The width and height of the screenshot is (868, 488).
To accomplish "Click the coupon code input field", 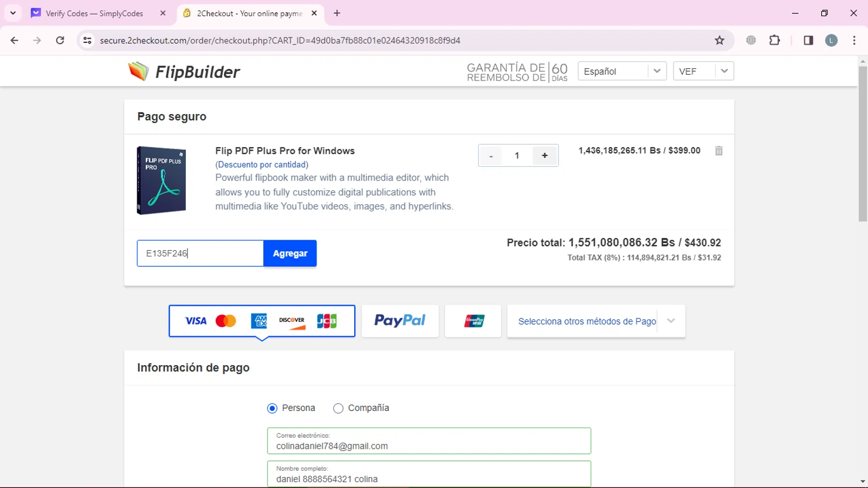I will click(x=200, y=254).
